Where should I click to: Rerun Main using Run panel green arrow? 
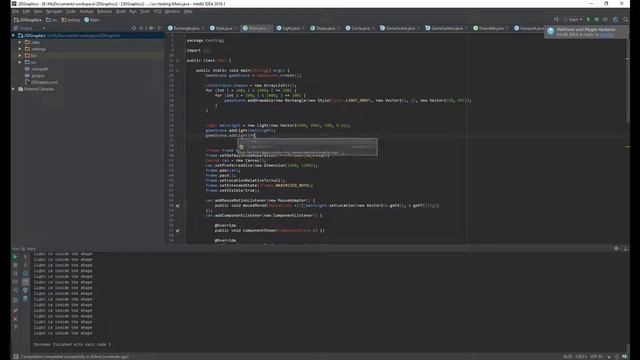coord(15,257)
